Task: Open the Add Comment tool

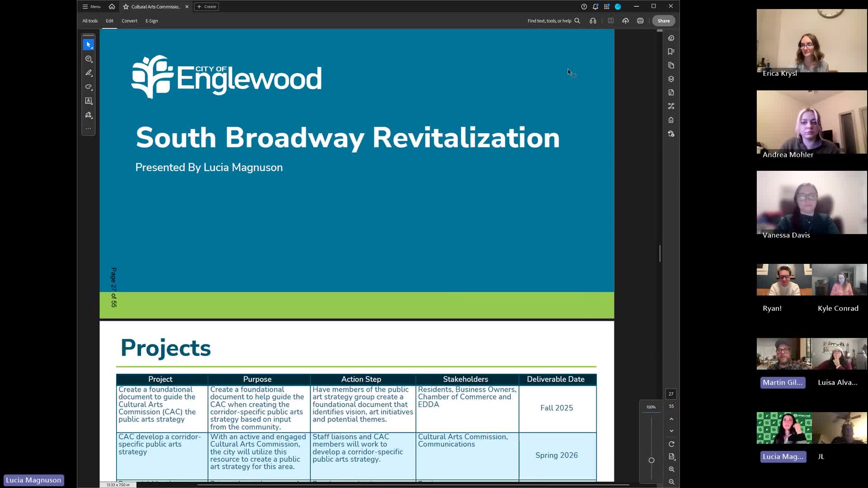Action: pos(89,59)
